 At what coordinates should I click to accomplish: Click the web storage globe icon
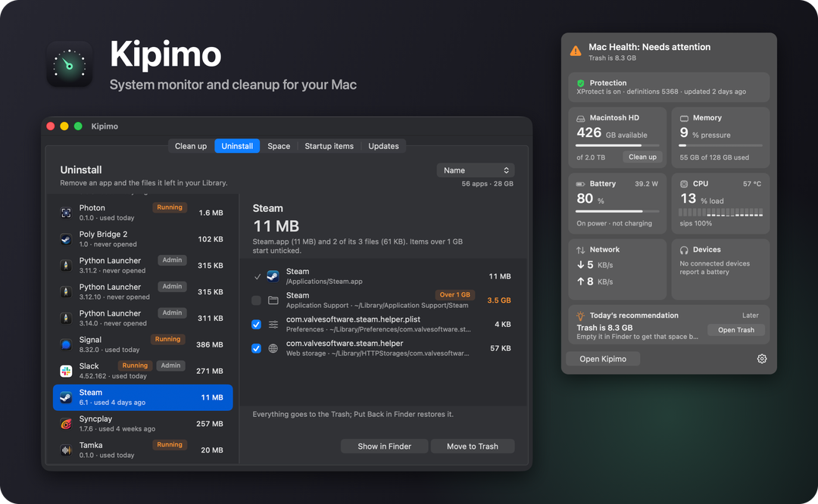(273, 348)
